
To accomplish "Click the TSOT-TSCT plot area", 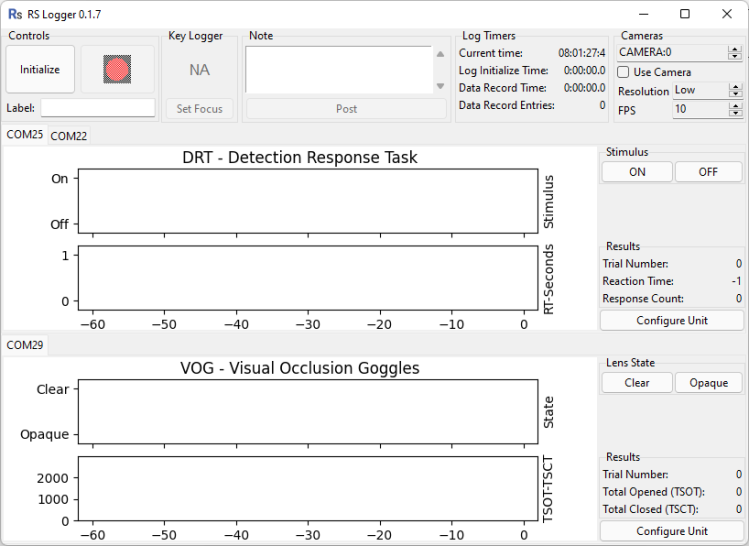I will tap(308, 489).
